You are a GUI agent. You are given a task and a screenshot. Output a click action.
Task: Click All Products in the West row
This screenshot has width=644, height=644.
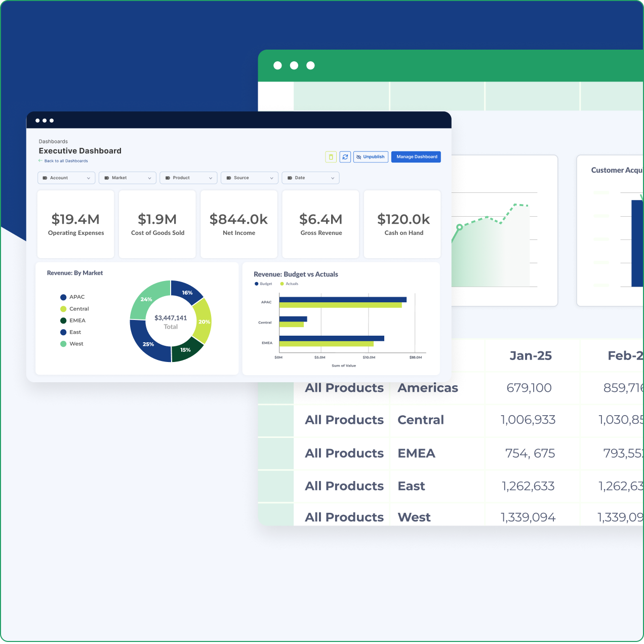coord(344,517)
